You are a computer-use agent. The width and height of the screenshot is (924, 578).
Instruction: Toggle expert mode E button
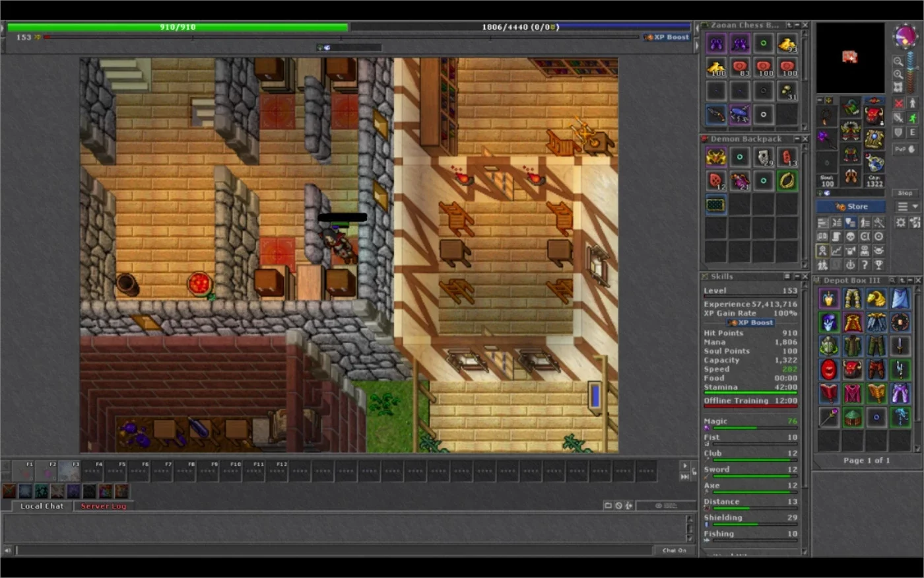[x=913, y=132]
